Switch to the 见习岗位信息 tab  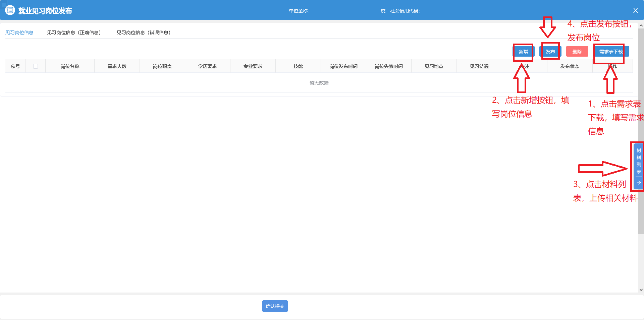point(19,33)
